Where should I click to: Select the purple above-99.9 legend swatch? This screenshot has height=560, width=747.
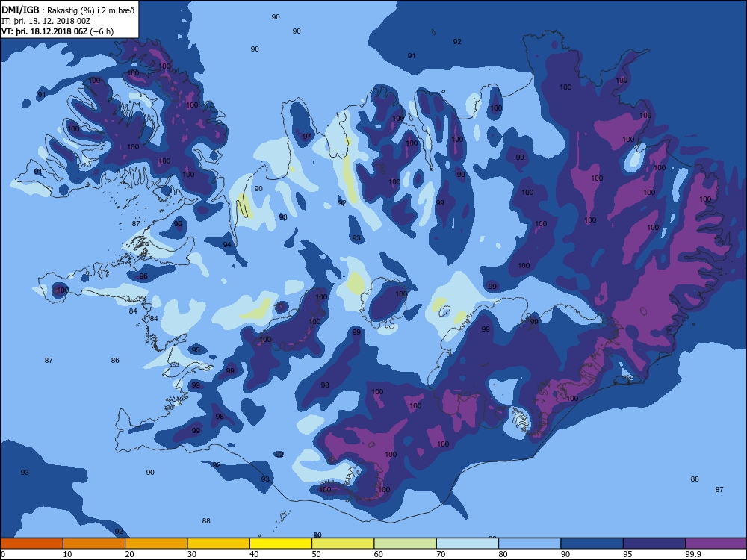point(716,544)
